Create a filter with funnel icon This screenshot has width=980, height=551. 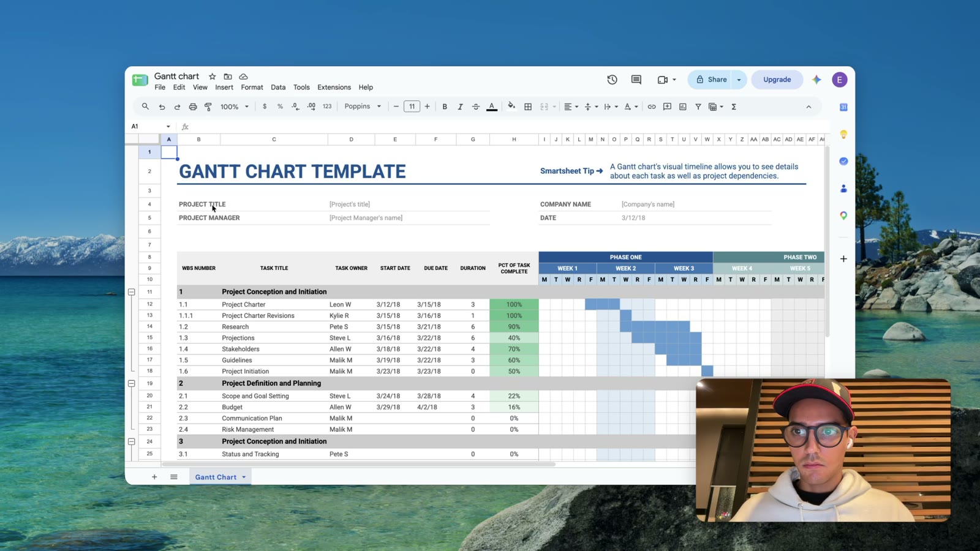(x=698, y=107)
